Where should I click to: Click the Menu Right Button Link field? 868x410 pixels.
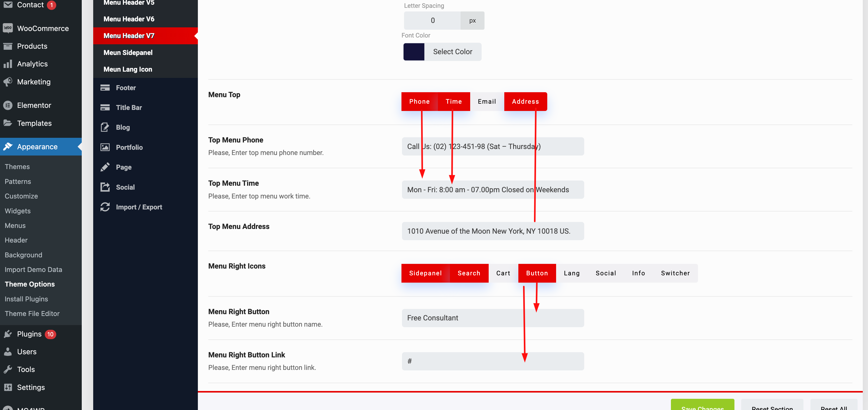[493, 361]
